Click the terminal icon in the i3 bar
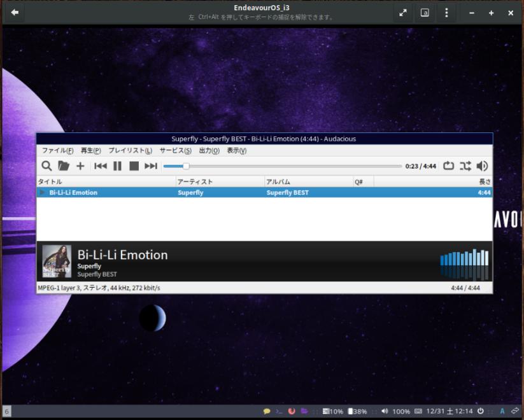The height and width of the screenshot is (420, 524). pyautogui.click(x=279, y=411)
